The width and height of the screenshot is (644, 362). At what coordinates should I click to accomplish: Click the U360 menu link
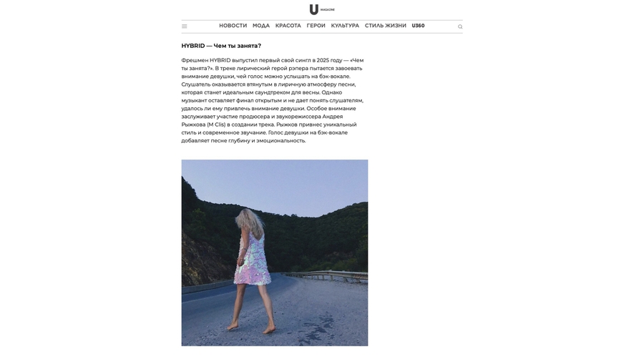pos(418,26)
